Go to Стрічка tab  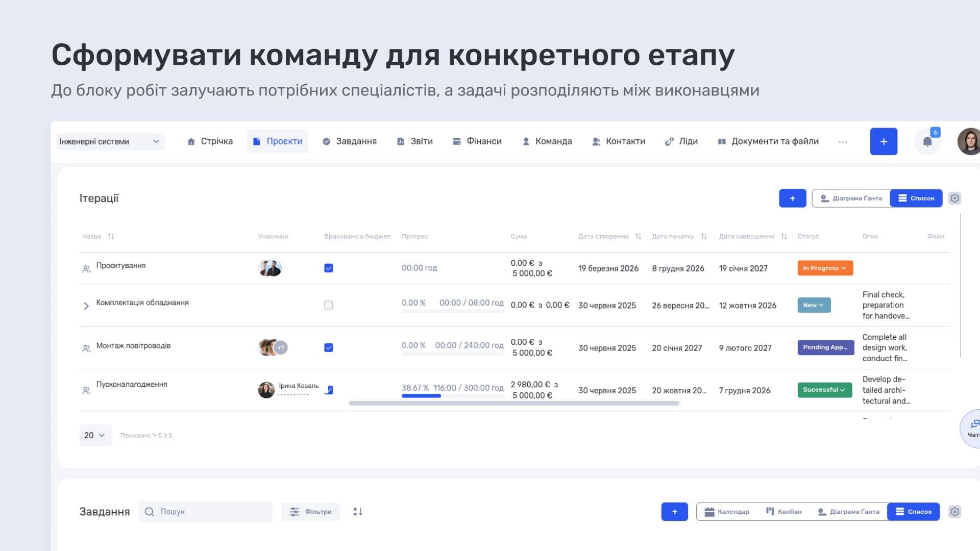point(210,141)
